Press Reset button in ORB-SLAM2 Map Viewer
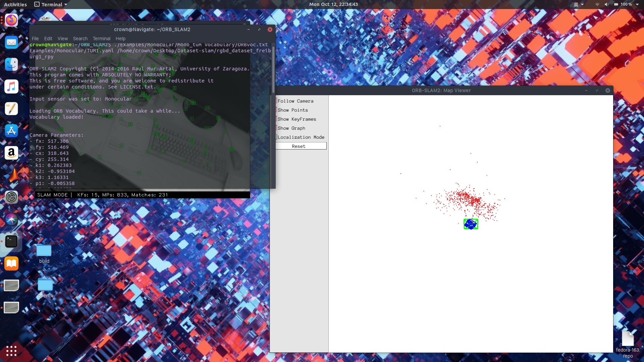644x362 pixels. pyautogui.click(x=299, y=146)
